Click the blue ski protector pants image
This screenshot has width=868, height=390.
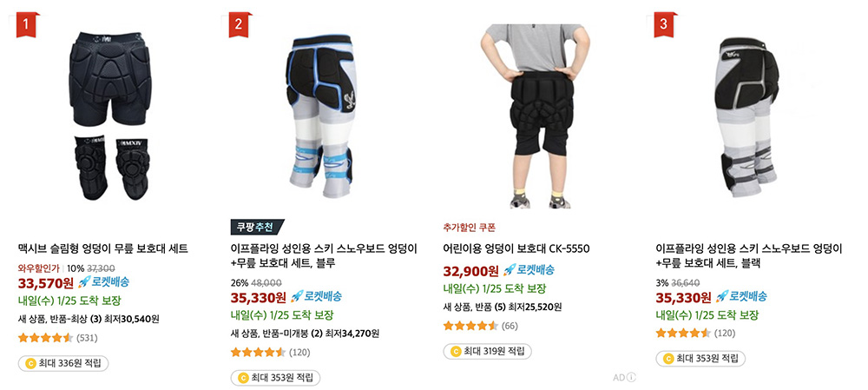click(322, 116)
